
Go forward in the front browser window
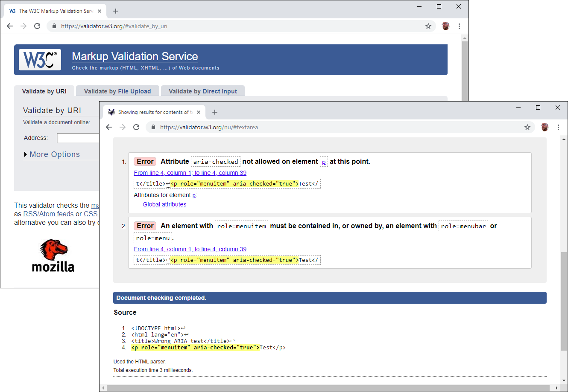pos(123,127)
